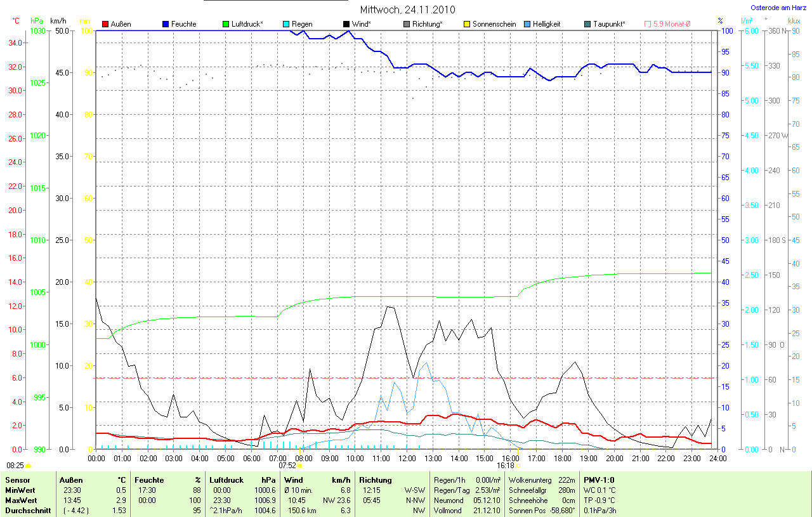Click the light-blue Helligkeit legend square
The image size is (812, 517).
point(527,24)
